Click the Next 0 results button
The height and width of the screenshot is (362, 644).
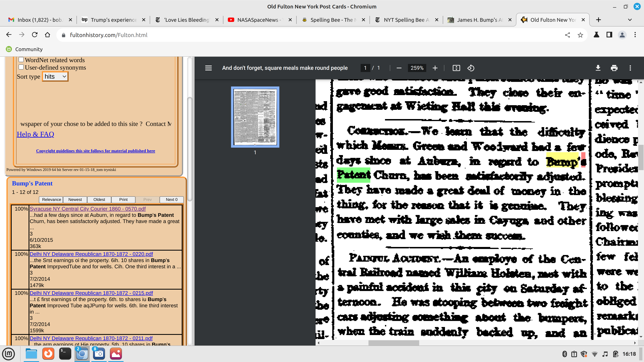(x=171, y=200)
